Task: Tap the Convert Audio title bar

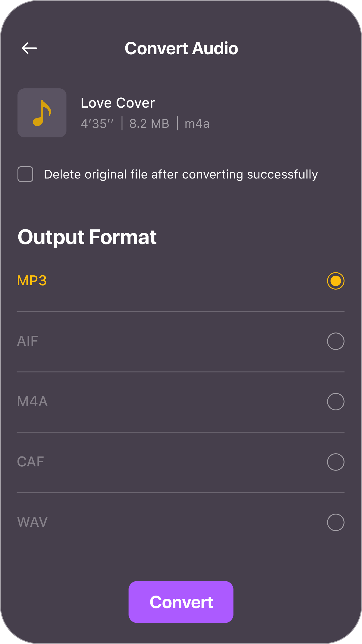Action: click(x=181, y=48)
